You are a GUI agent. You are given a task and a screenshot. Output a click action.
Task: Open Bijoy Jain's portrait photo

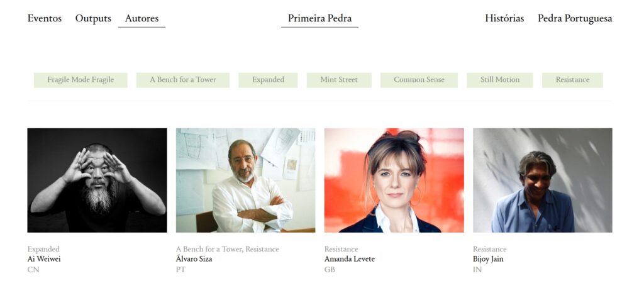pos(543,180)
